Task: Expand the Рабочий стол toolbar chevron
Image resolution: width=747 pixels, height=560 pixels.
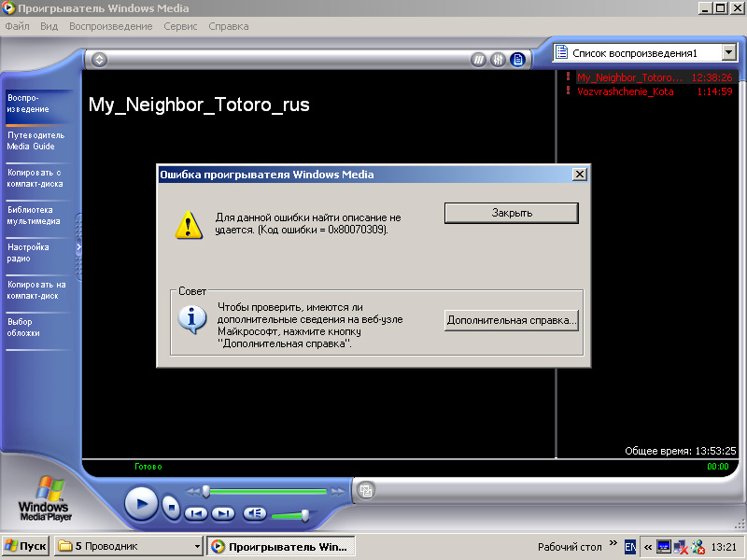Action: pos(613,543)
